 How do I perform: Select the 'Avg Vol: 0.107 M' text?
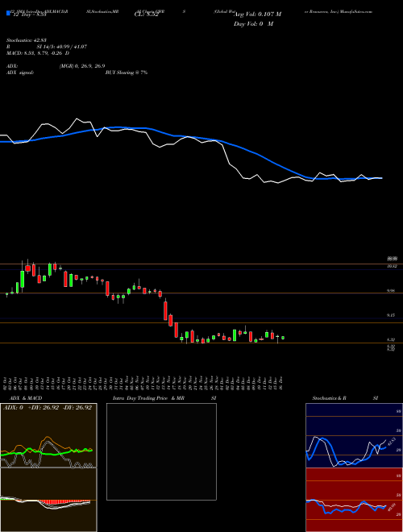257,15
